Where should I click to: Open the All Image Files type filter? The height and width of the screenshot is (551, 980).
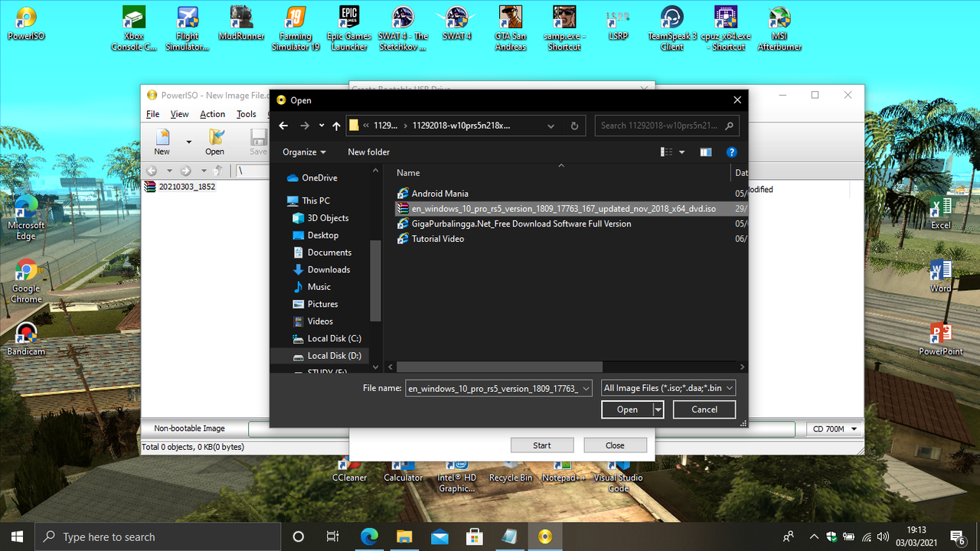point(668,389)
